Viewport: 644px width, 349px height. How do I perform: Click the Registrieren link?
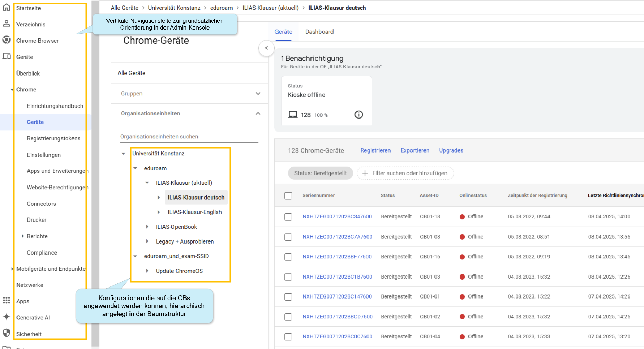375,150
